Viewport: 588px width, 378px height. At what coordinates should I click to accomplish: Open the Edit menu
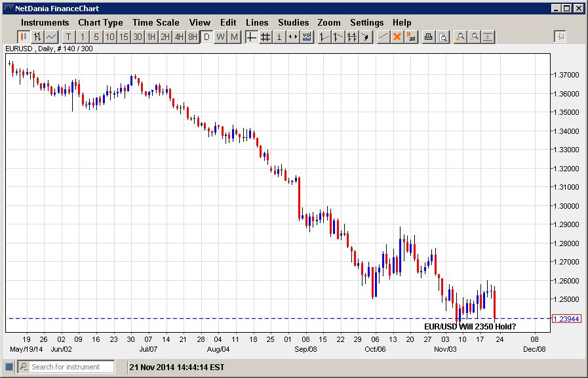click(228, 22)
